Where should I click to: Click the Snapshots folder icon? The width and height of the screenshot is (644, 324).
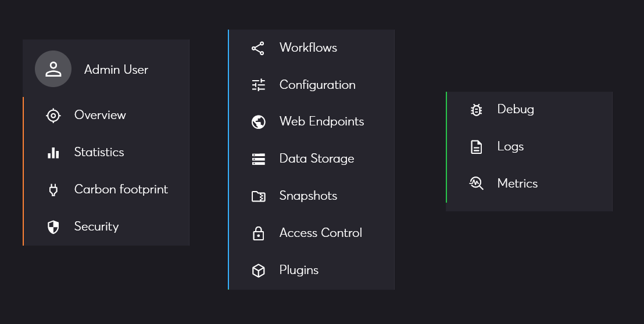[258, 196]
